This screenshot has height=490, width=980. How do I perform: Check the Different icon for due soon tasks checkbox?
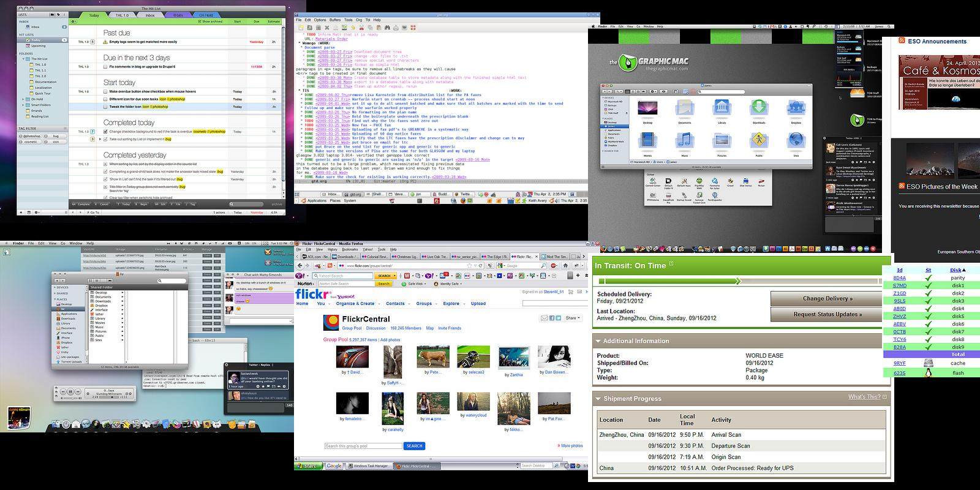(105, 99)
